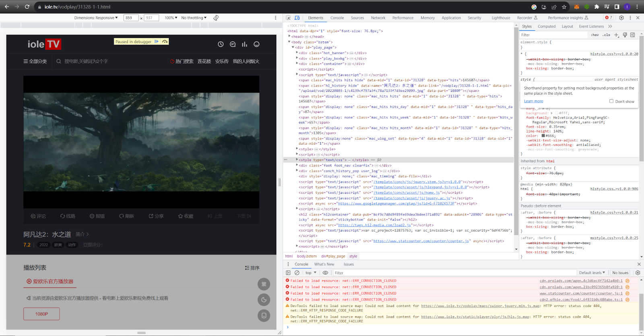The width and height of the screenshot is (644, 336).
Task: Open the Chrome extensions puzzle icon
Action: click(597, 7)
